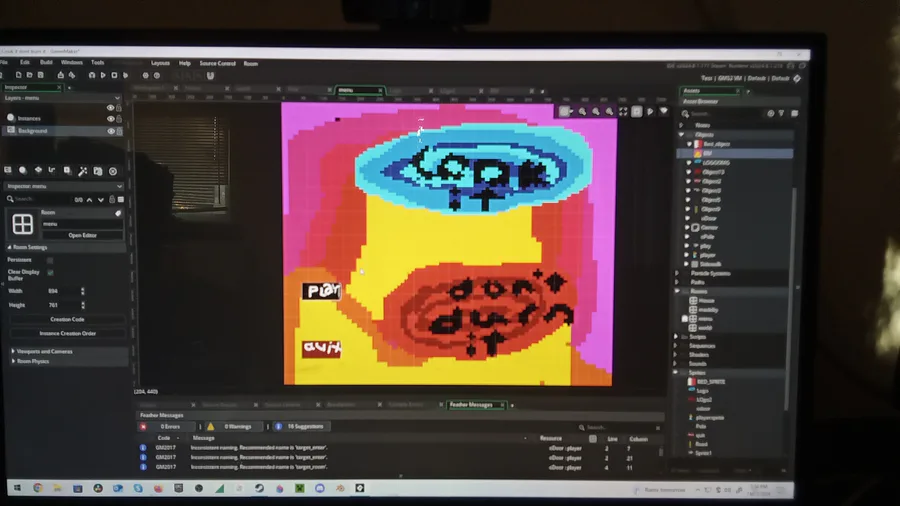Open the Layouts menu
The image size is (900, 506).
point(160,63)
